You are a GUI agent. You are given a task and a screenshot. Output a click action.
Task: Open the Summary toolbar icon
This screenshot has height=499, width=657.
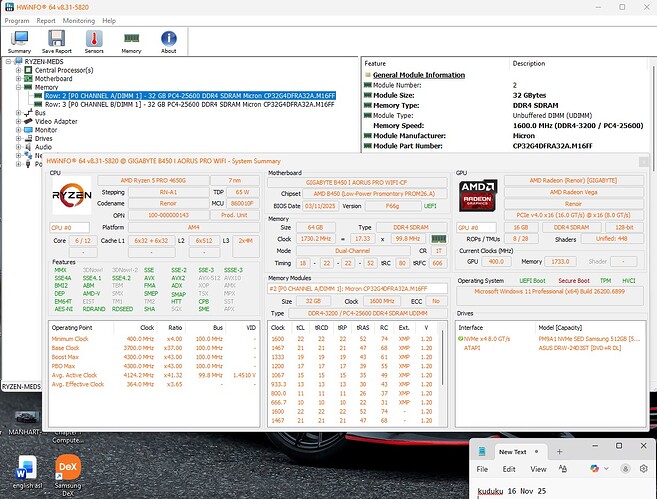(21, 40)
